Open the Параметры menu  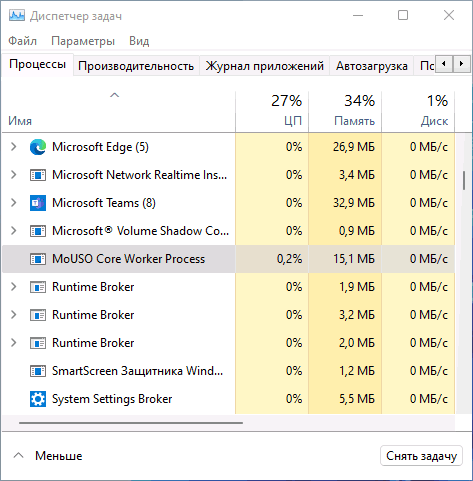83,41
